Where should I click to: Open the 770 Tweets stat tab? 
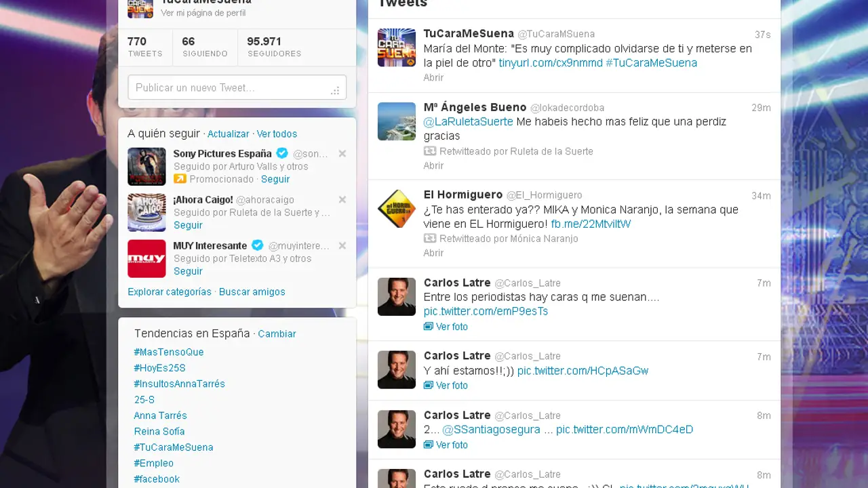coord(145,47)
